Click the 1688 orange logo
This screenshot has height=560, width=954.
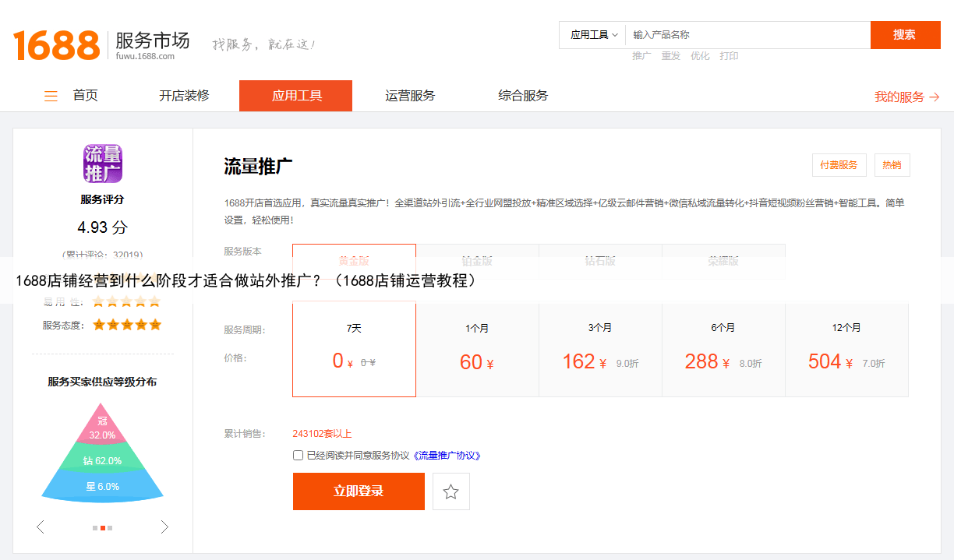[x=56, y=45]
